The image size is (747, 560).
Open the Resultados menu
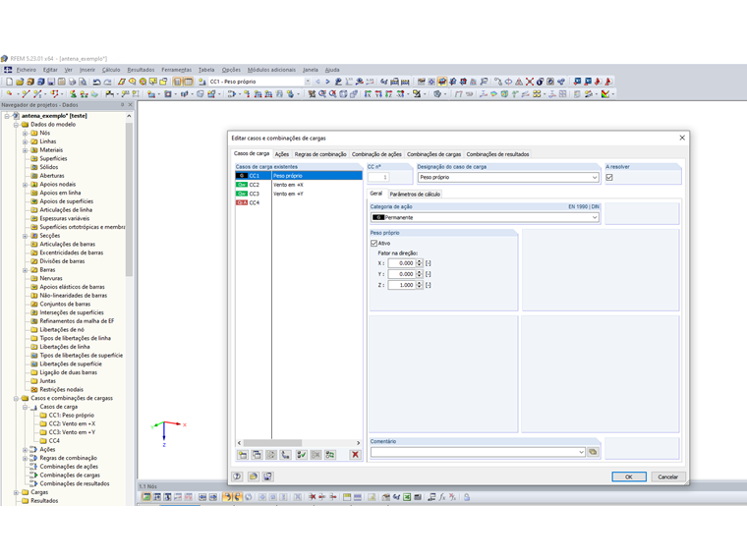click(141, 70)
